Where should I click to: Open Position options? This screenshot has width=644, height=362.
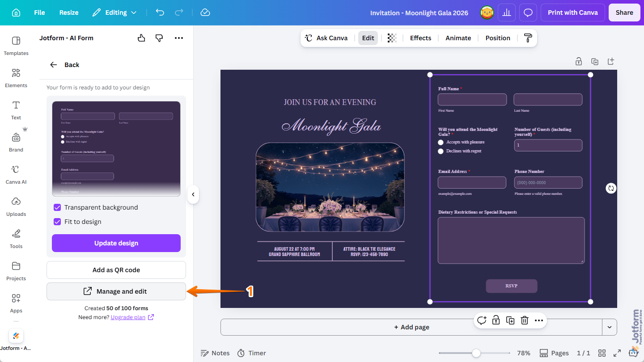[498, 38]
